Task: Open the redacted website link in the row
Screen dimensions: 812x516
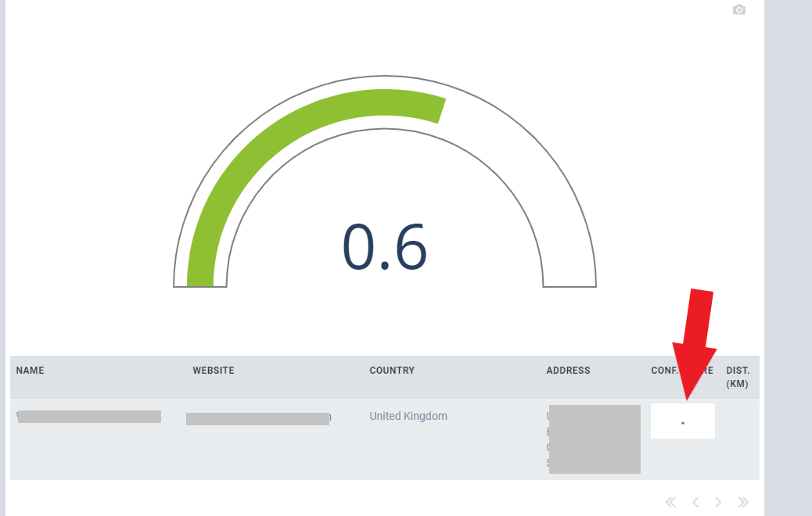Action: click(x=257, y=419)
